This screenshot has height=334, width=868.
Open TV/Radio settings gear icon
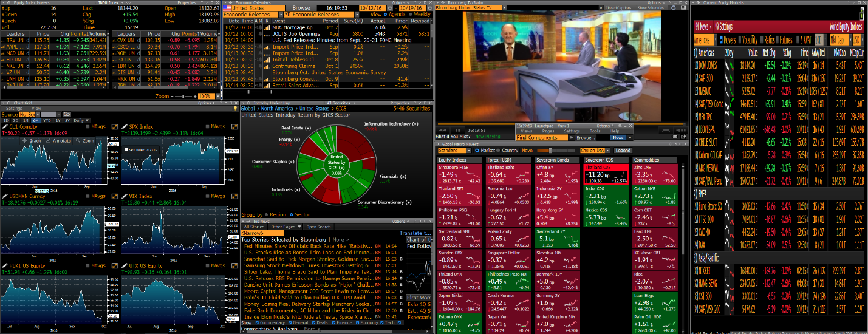tap(674, 8)
